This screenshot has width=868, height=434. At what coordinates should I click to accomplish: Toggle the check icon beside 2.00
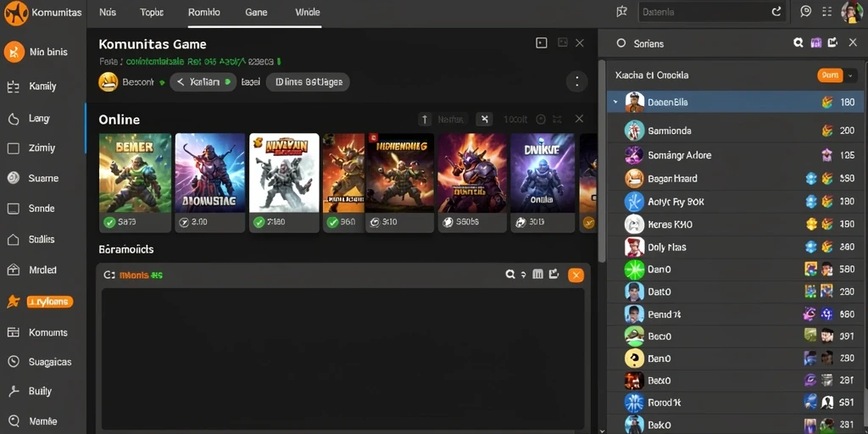pos(185,223)
